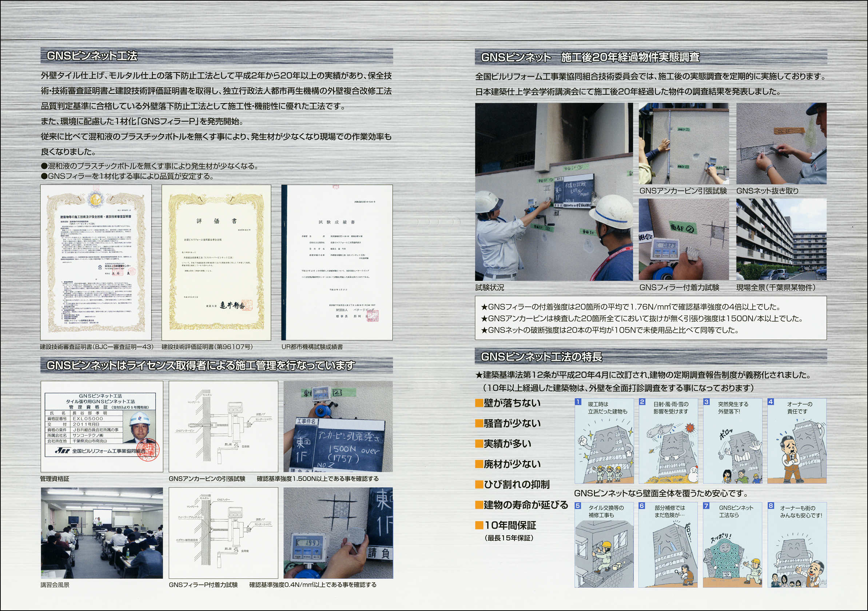Screen dimensions: 868x611
Task: Click the note (最長15年保証)
Action: [509, 538]
